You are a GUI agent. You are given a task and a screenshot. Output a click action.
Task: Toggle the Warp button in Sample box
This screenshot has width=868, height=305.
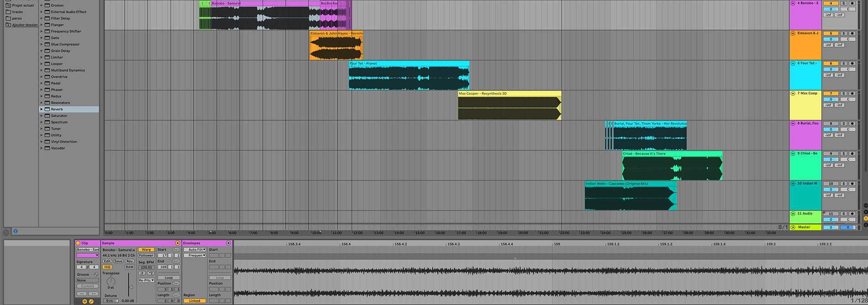coord(146,250)
